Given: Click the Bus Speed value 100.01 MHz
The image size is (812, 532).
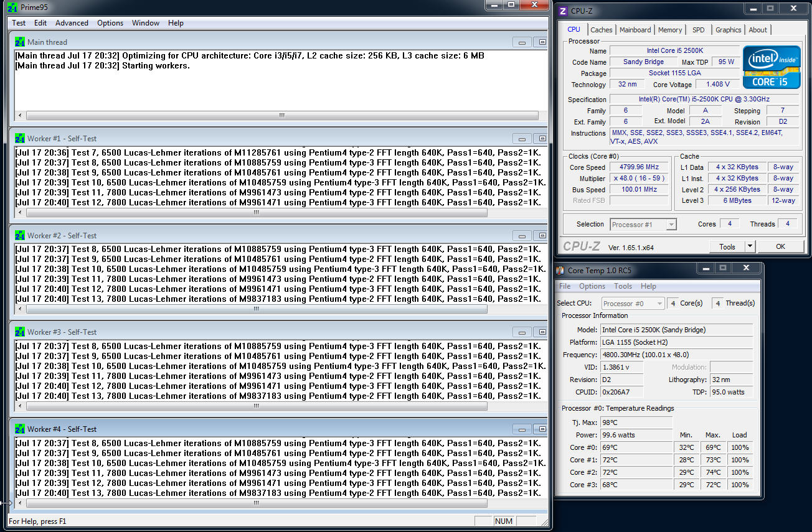Looking at the screenshot, I should coord(639,190).
